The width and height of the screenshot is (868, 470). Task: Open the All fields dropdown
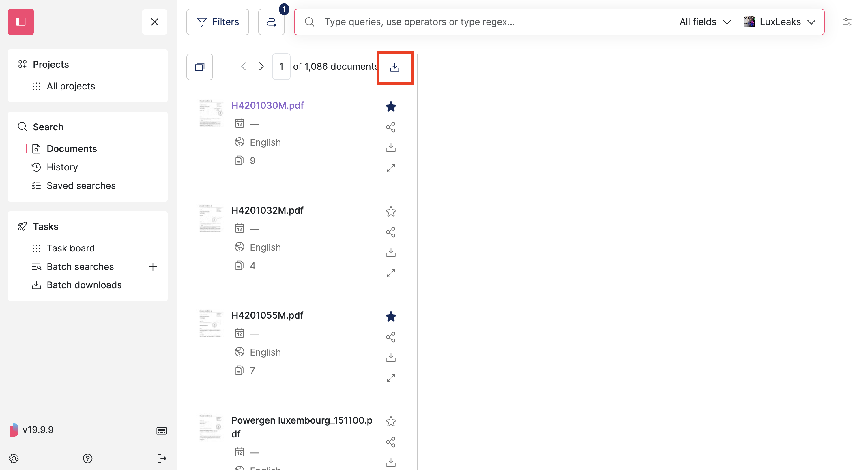coord(704,22)
